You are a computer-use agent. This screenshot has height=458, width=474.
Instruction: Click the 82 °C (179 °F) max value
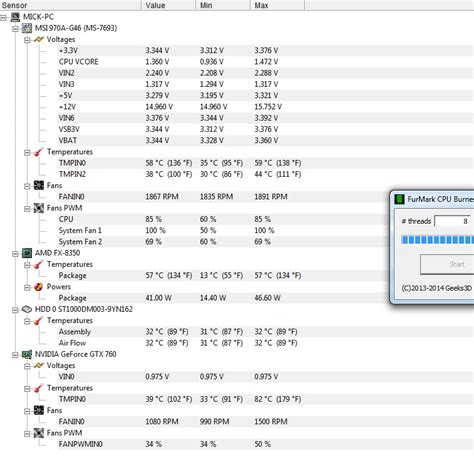point(277,399)
